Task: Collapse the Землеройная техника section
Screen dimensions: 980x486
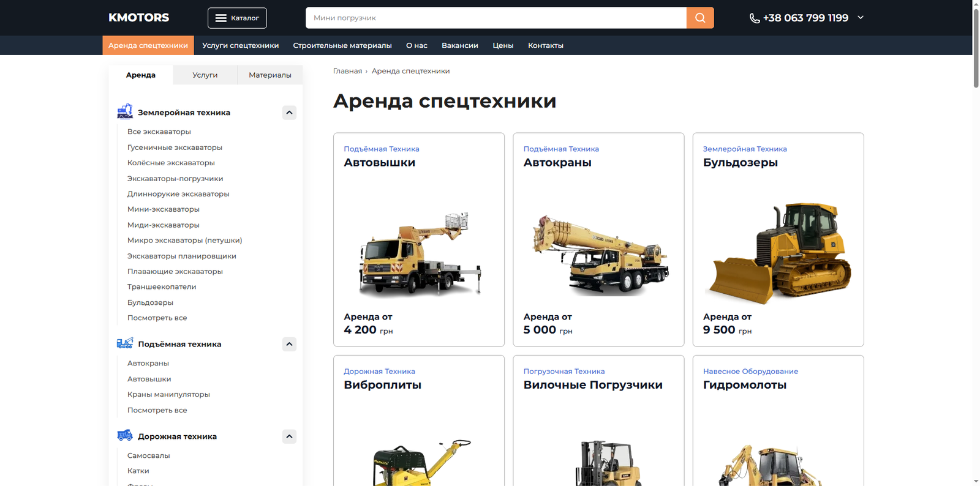Action: 289,113
